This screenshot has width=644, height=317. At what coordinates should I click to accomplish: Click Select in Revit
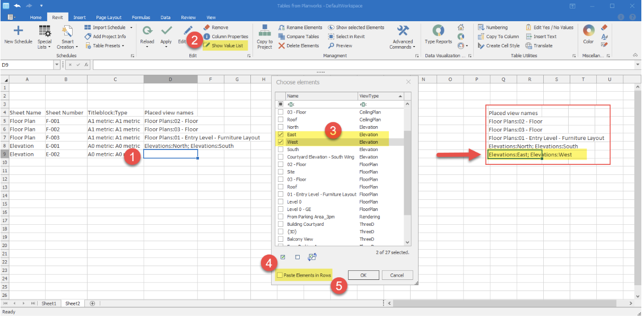(346, 37)
